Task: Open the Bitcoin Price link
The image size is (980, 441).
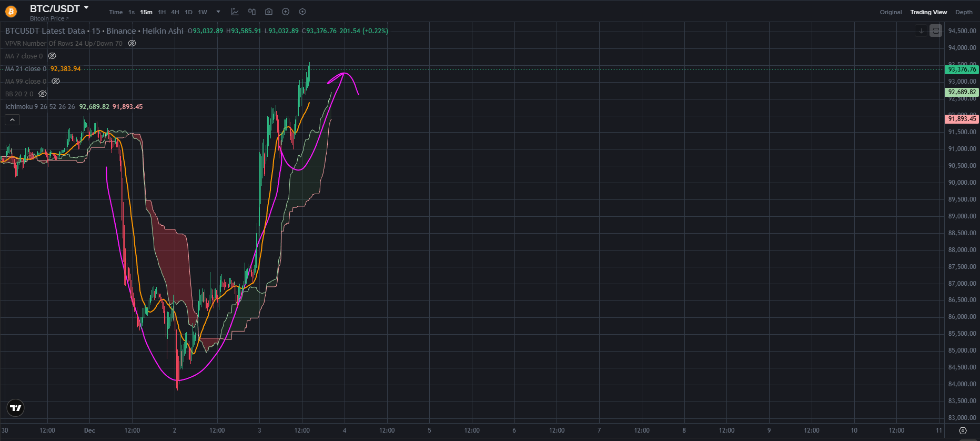Action: 49,18
